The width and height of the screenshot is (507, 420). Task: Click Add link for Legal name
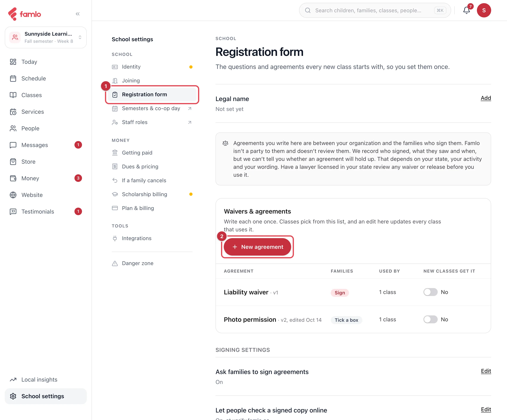click(486, 98)
